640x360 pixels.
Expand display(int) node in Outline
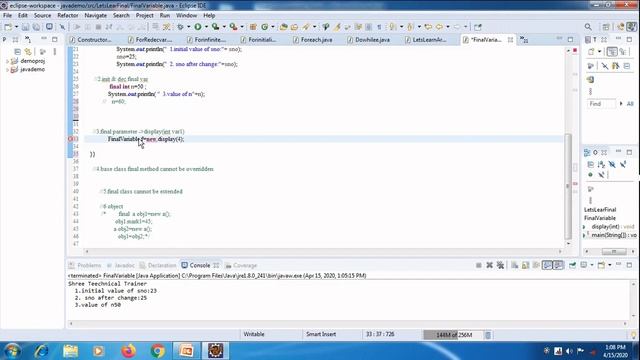point(584,227)
